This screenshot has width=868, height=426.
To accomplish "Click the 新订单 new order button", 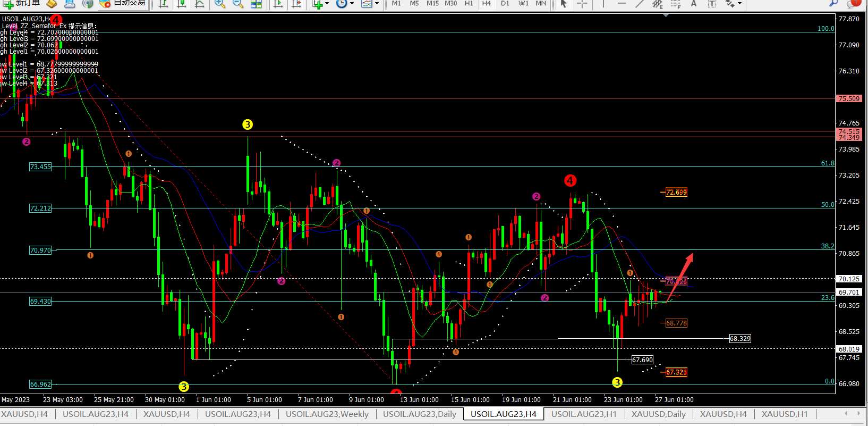I will (x=21, y=3).
